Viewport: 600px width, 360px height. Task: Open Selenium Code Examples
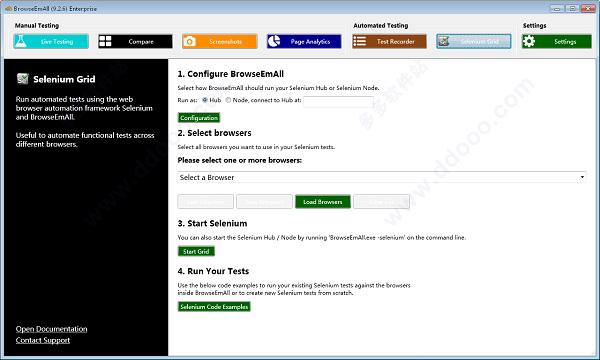click(214, 307)
